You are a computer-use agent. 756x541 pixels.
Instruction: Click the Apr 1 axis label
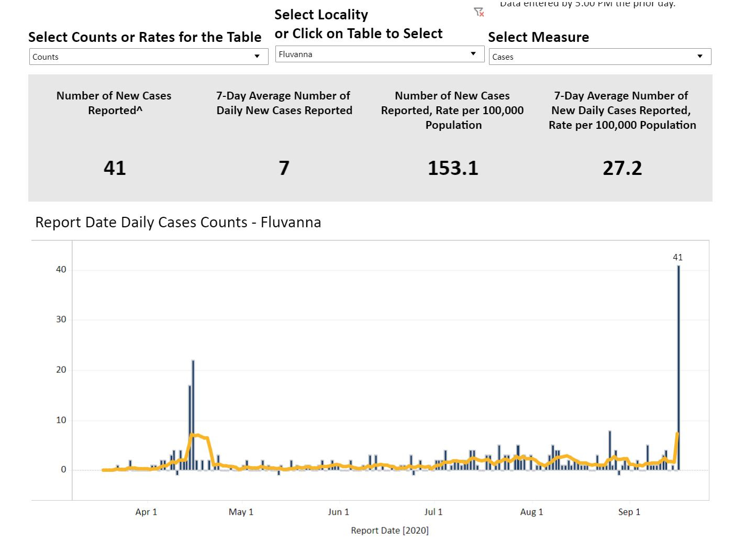(146, 512)
